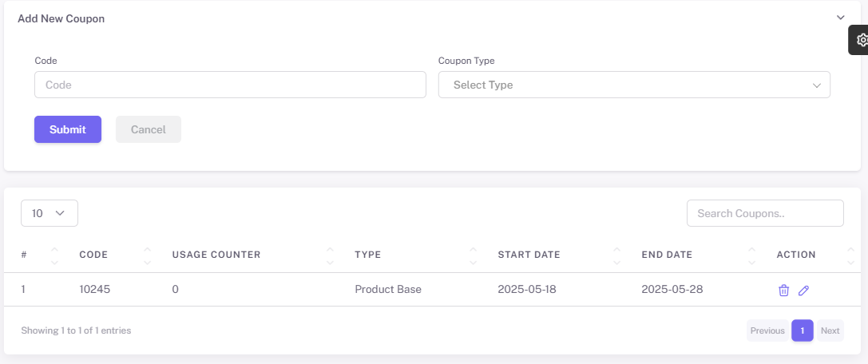Image resolution: width=868 pixels, height=364 pixels.
Task: Sort by Usage Counter column arrows
Action: [330, 255]
